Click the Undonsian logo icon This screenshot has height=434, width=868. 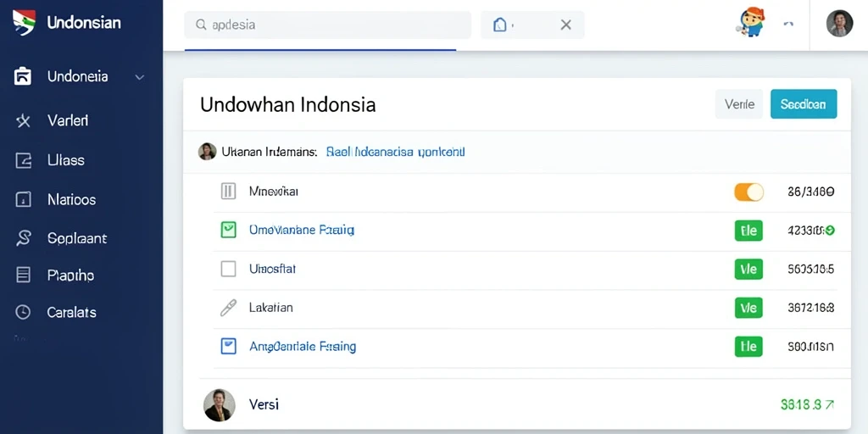click(x=24, y=23)
